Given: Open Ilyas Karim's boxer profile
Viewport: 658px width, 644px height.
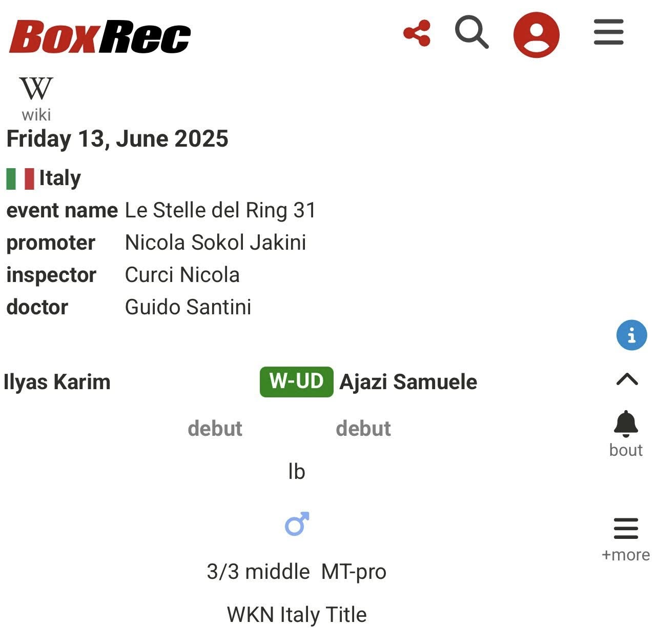Looking at the screenshot, I should pyautogui.click(x=57, y=382).
